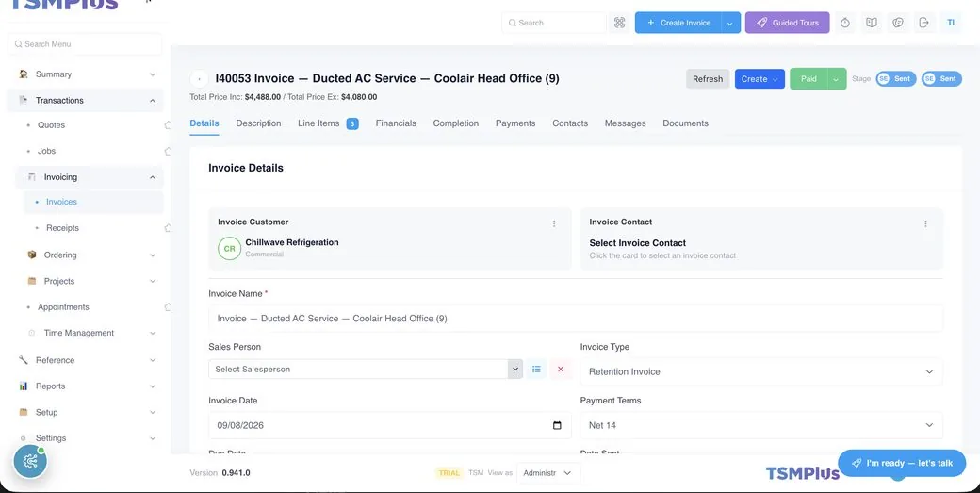Open the Paid status dropdown arrow
980x493 pixels.
[x=837, y=79]
